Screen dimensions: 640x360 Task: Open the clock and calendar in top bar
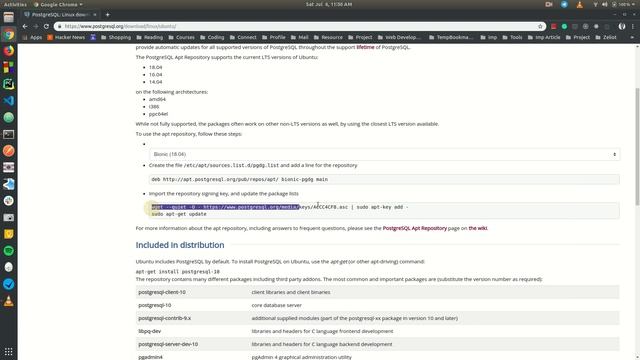coord(329,4)
